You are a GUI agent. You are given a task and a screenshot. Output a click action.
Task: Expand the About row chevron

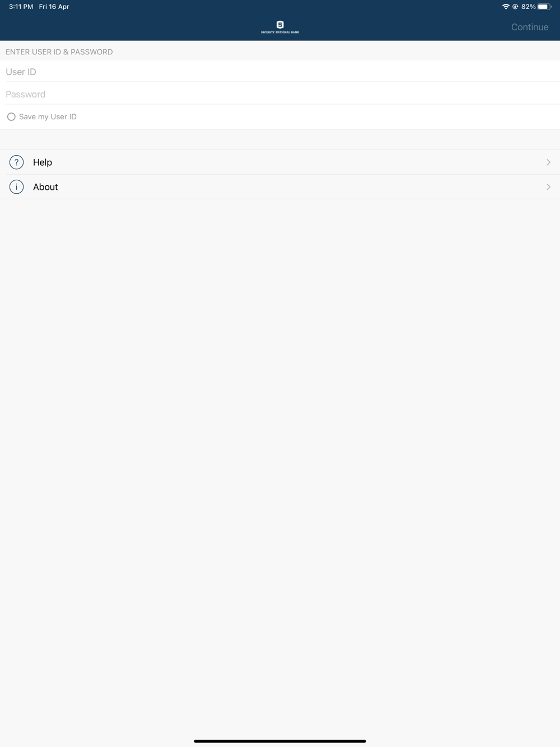[548, 187]
